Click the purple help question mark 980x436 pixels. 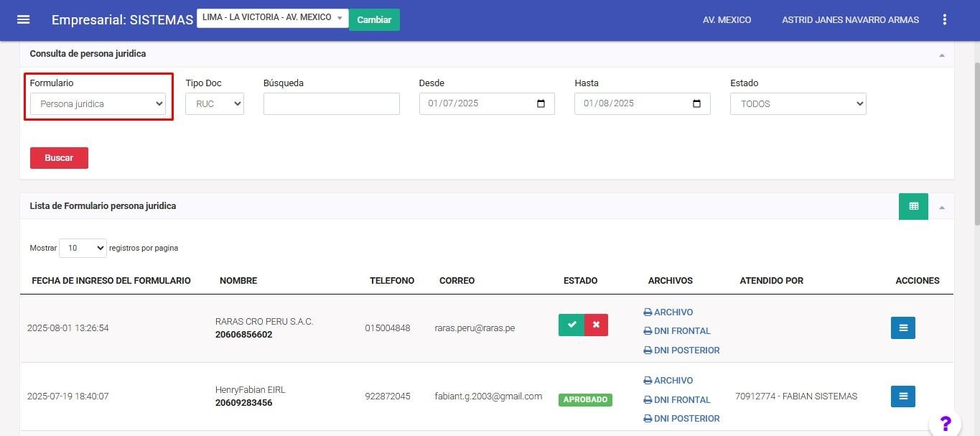tap(945, 423)
